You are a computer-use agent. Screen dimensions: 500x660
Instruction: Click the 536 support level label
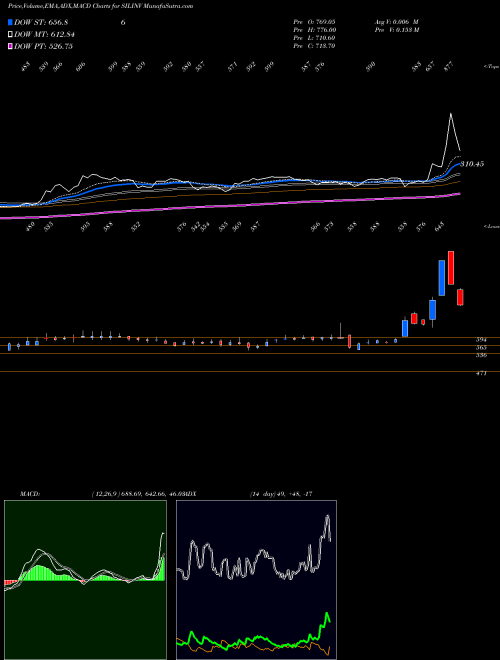pos(481,355)
